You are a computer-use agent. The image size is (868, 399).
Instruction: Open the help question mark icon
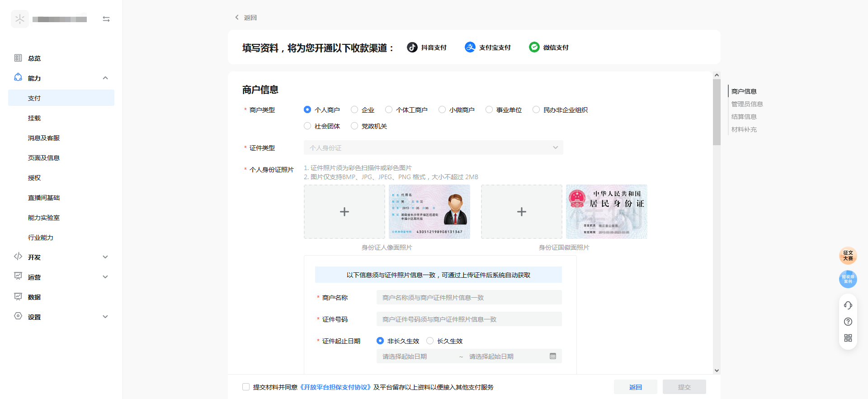pos(848,322)
